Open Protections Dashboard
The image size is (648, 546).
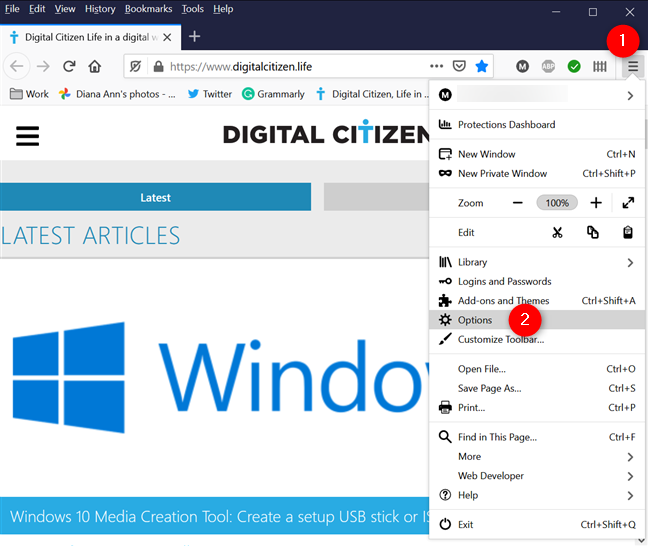click(x=537, y=124)
